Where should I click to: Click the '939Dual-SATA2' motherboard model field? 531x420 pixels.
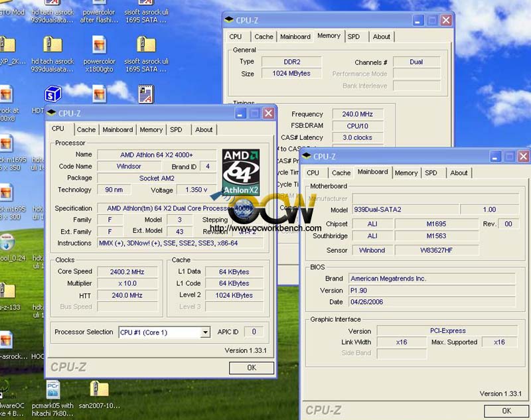click(406, 210)
